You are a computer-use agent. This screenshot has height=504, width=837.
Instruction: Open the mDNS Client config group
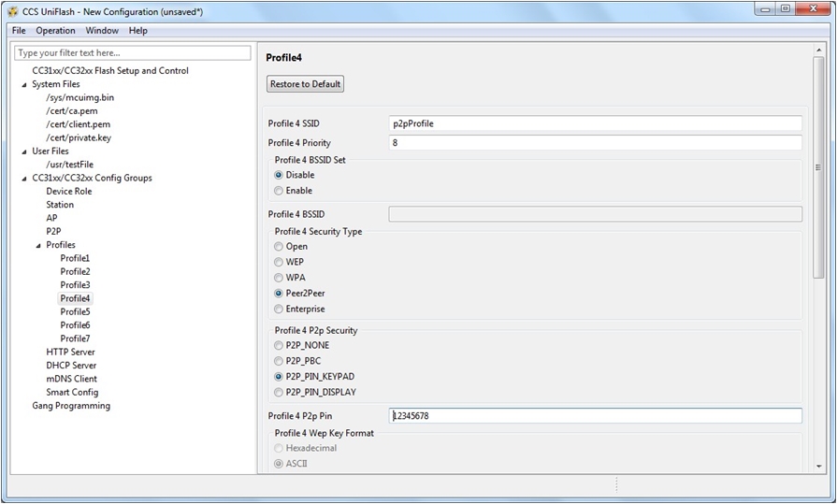click(71, 379)
